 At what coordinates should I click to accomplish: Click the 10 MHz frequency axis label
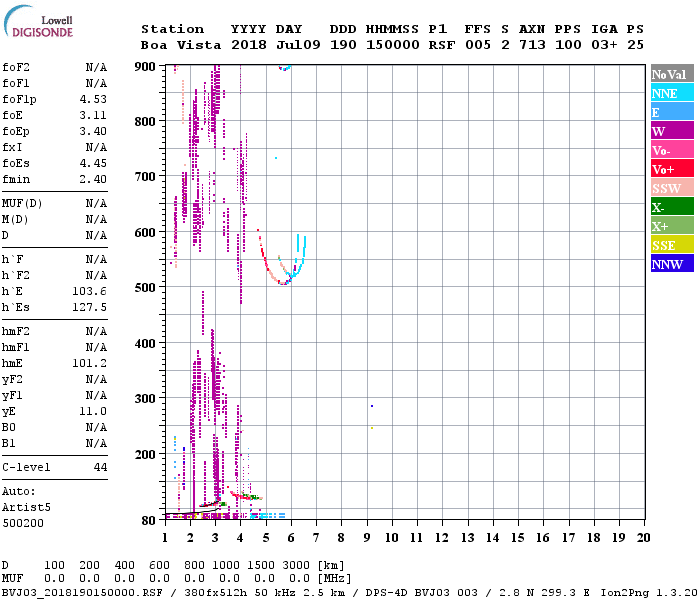point(392,538)
